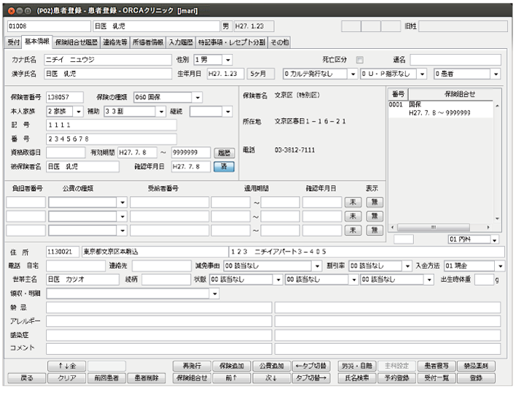Click horizontal scrollbar of 保険組合せ list
This screenshot has height=400, width=532.
coord(434,227)
